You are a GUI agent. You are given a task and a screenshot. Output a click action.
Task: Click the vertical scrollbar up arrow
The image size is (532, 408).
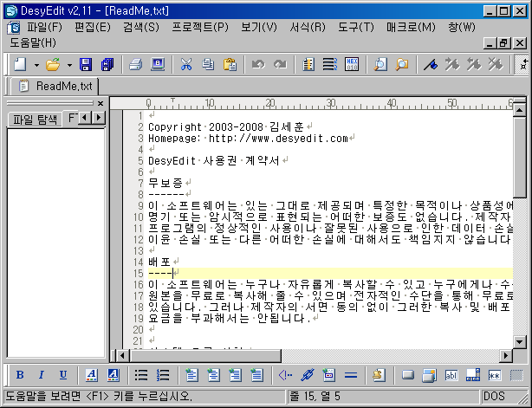tap(520, 110)
